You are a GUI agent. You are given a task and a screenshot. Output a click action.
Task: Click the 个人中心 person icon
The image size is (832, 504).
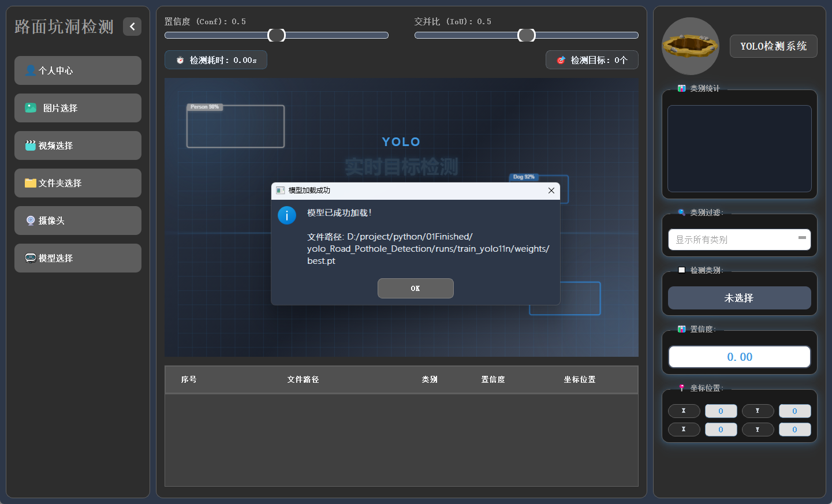point(30,70)
